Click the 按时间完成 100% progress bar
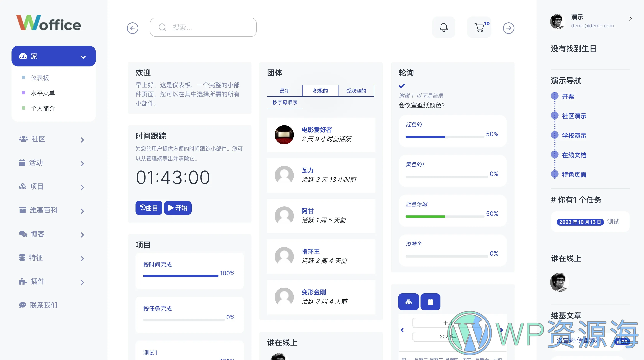644x360 pixels. click(x=181, y=276)
